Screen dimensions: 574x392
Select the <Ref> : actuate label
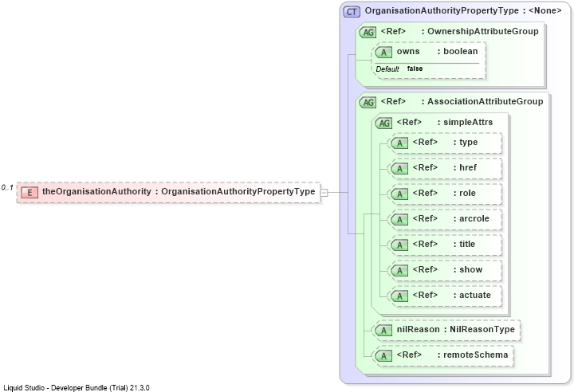pyautogui.click(x=452, y=295)
